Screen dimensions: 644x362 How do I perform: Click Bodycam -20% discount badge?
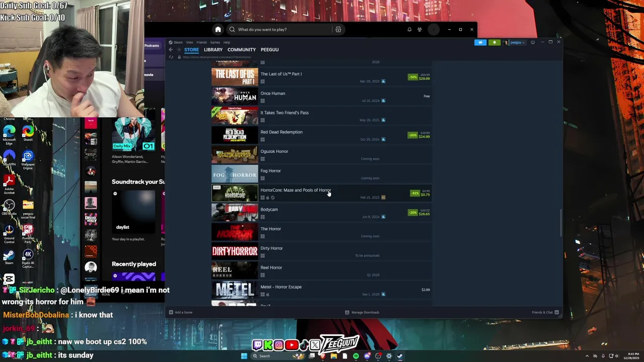(x=413, y=213)
